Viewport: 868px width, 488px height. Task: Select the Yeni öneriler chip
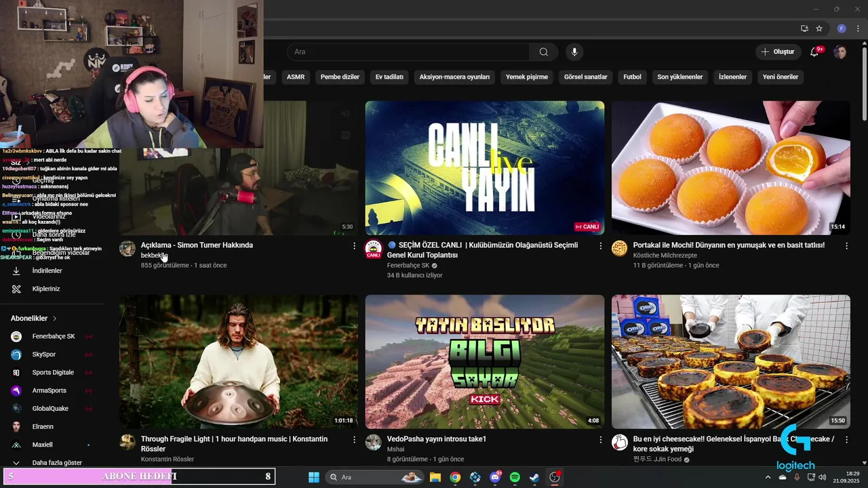781,77
